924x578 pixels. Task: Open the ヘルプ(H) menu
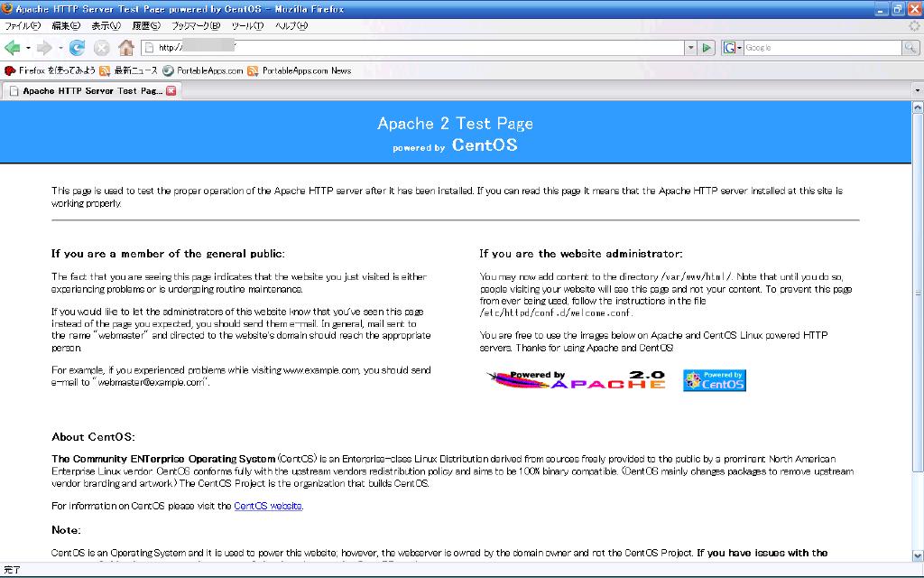point(291,26)
